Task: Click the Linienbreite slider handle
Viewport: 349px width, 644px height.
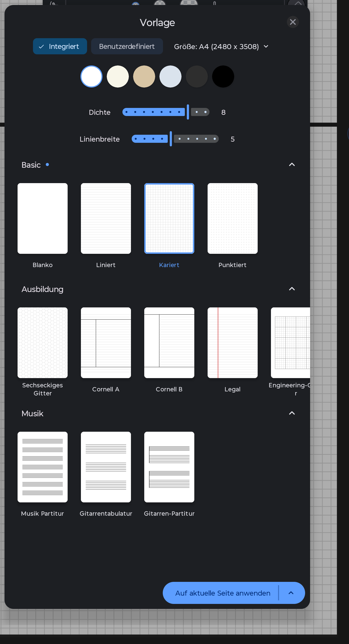Action: [171, 139]
